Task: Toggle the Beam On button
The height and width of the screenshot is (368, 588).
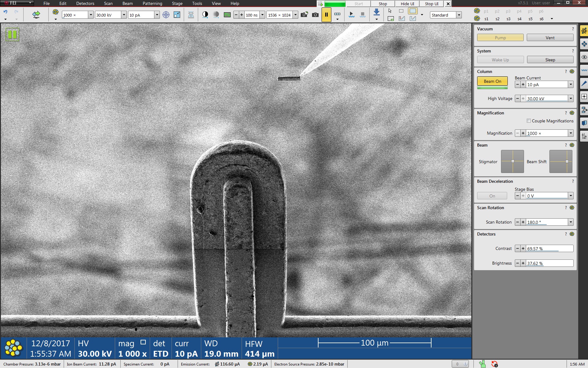Action: pyautogui.click(x=492, y=81)
